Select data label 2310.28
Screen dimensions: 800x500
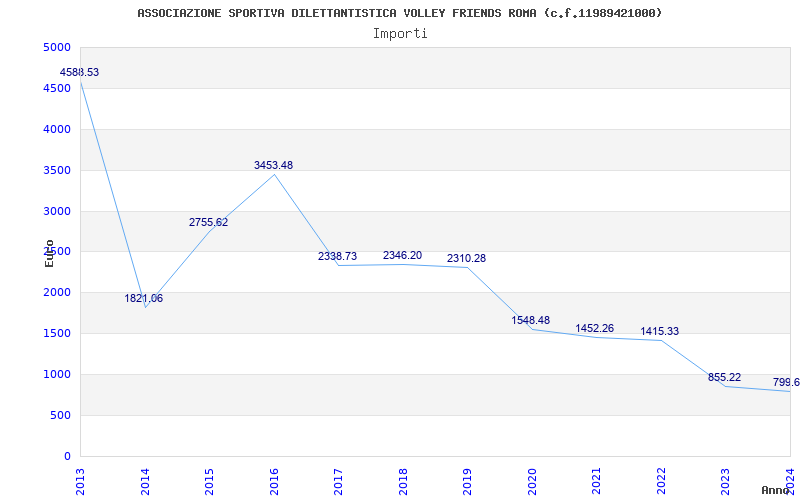point(467,259)
